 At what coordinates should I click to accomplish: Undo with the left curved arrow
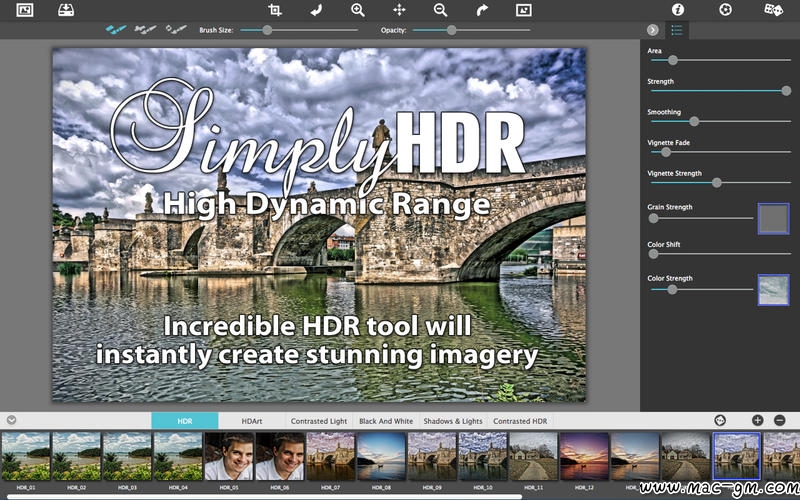click(316, 10)
